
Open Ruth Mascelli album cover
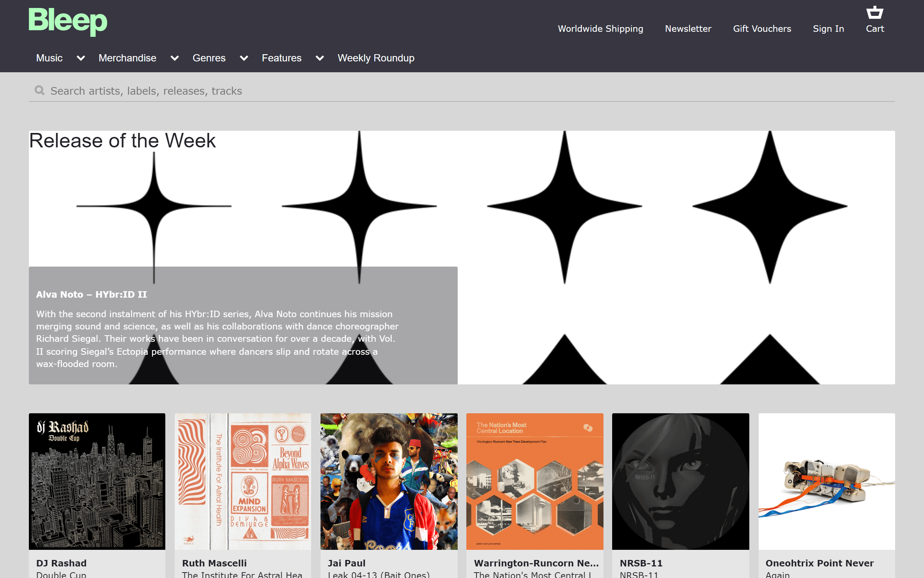click(243, 481)
